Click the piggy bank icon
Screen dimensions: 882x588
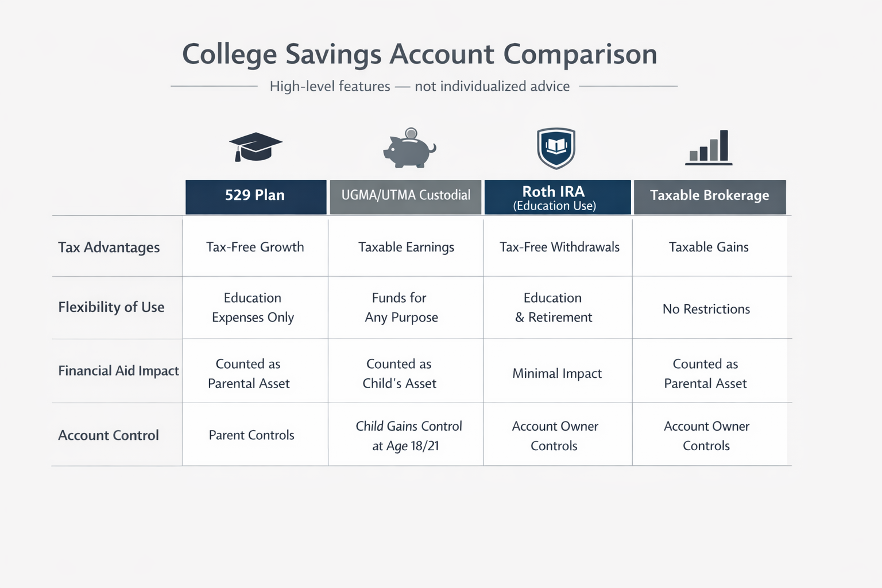click(x=409, y=148)
